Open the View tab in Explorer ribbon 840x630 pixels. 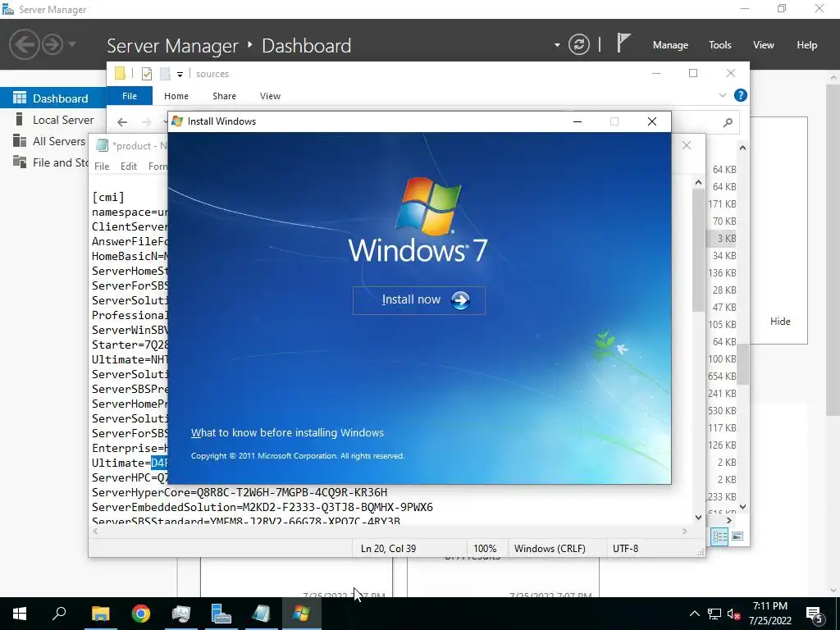[x=270, y=96]
